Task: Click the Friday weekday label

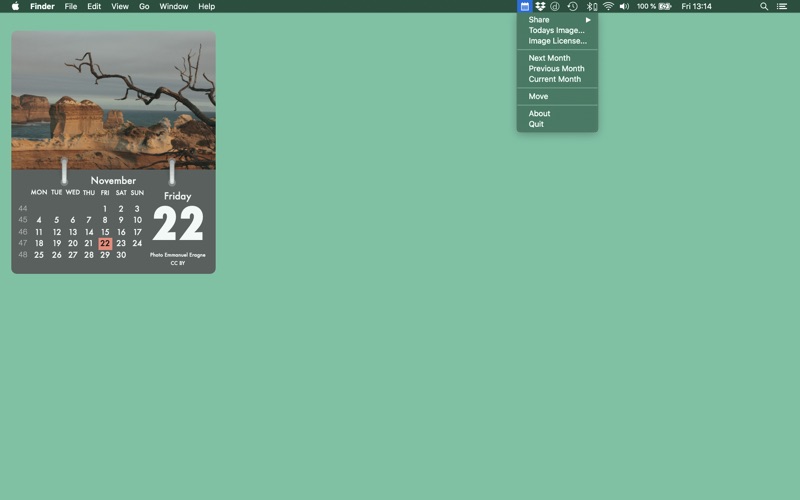Action: 178,196
